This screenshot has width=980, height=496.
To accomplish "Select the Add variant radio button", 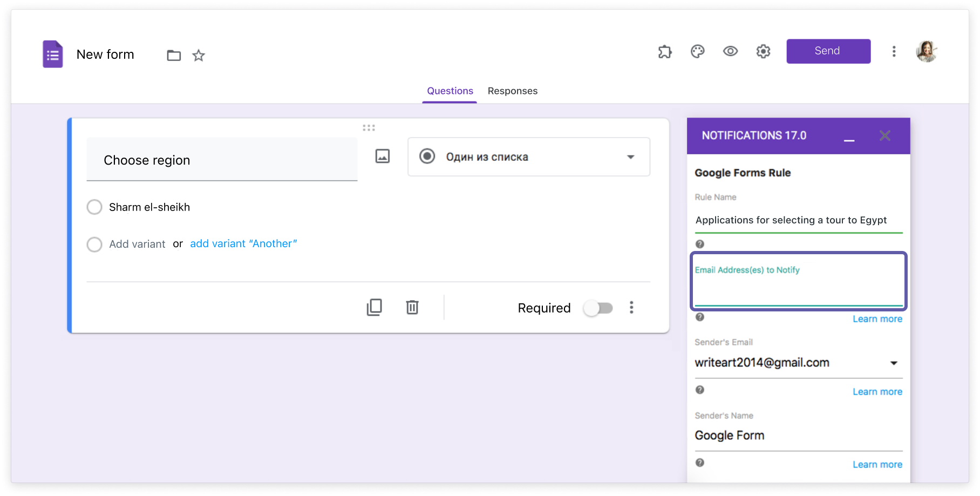I will click(94, 244).
